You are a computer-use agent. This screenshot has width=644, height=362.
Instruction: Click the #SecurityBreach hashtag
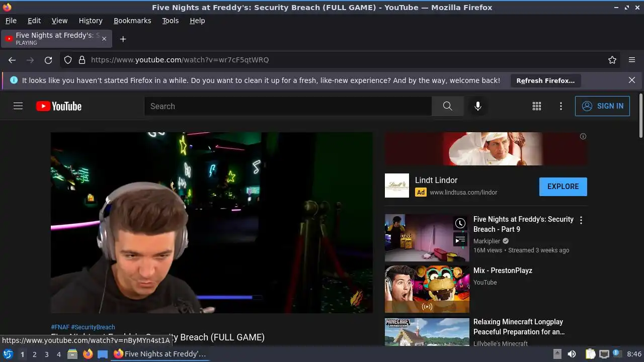point(93,327)
